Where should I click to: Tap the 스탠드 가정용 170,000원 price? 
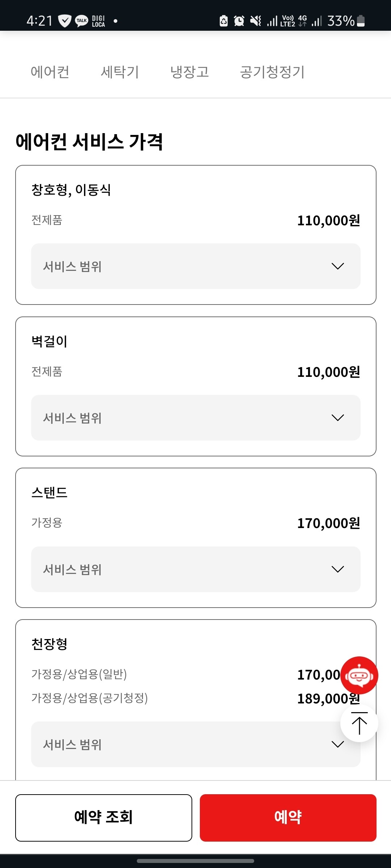(328, 523)
